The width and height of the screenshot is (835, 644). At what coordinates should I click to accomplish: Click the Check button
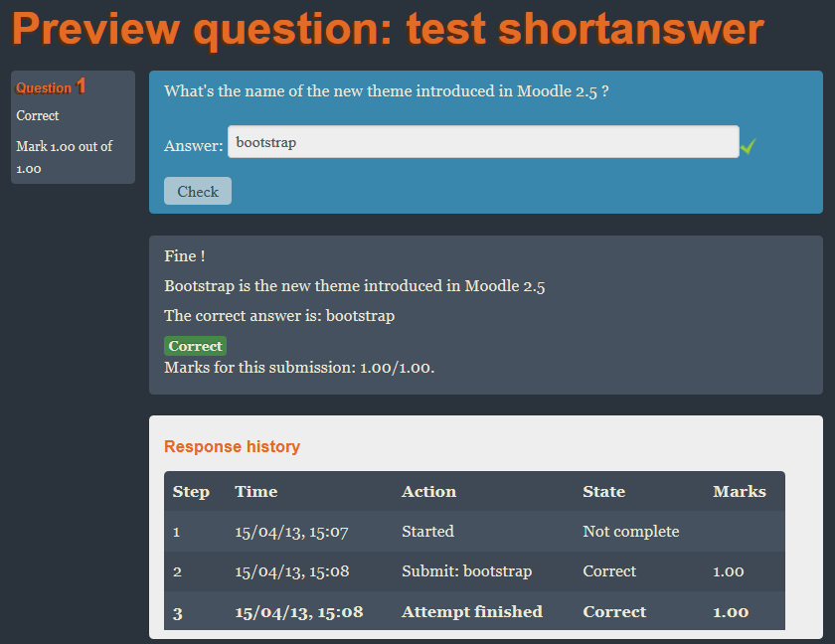click(x=198, y=191)
